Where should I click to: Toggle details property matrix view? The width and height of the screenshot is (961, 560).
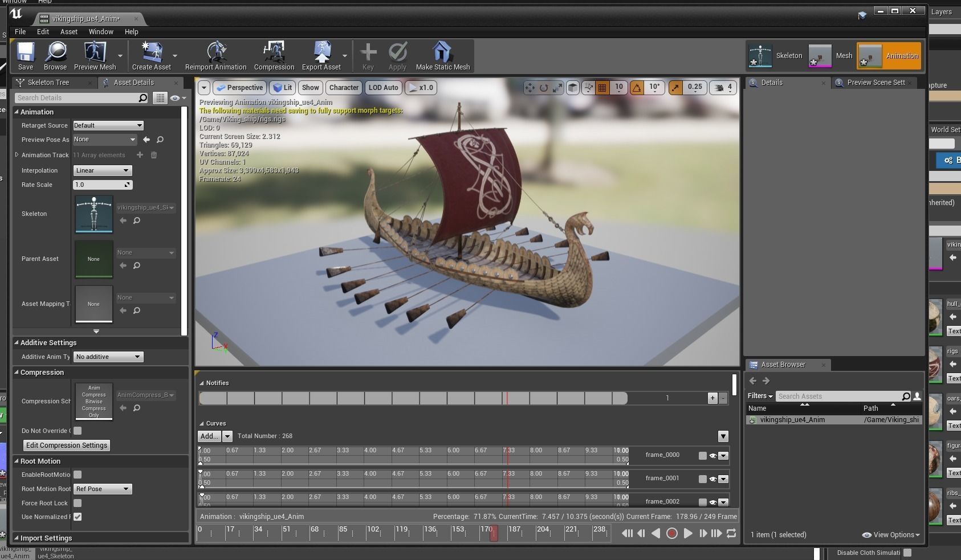coord(160,98)
